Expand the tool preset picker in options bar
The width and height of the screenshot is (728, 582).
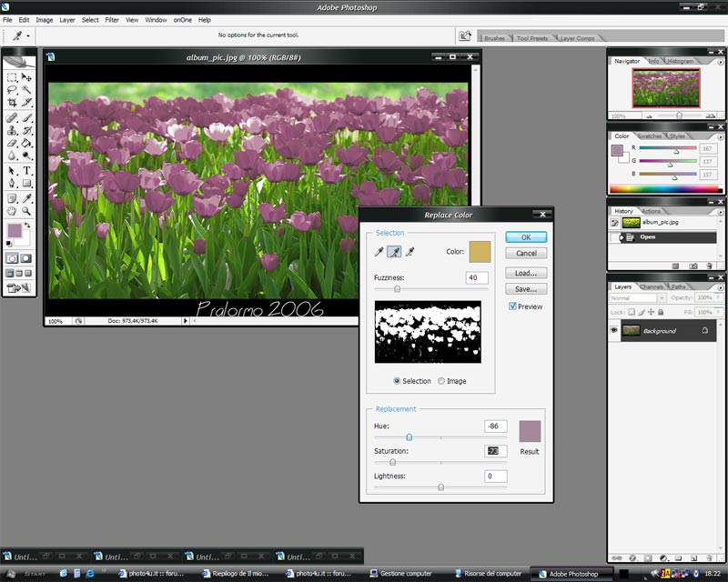tap(22, 36)
